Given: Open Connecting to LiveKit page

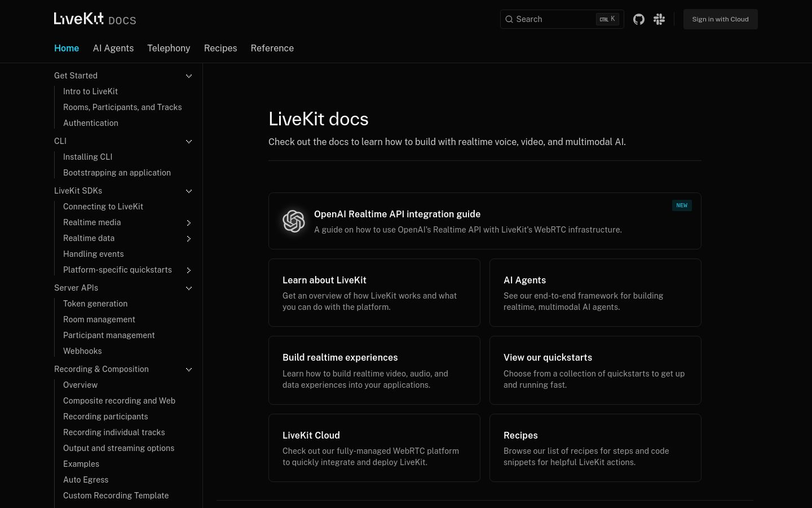Looking at the screenshot, I should coord(103,207).
